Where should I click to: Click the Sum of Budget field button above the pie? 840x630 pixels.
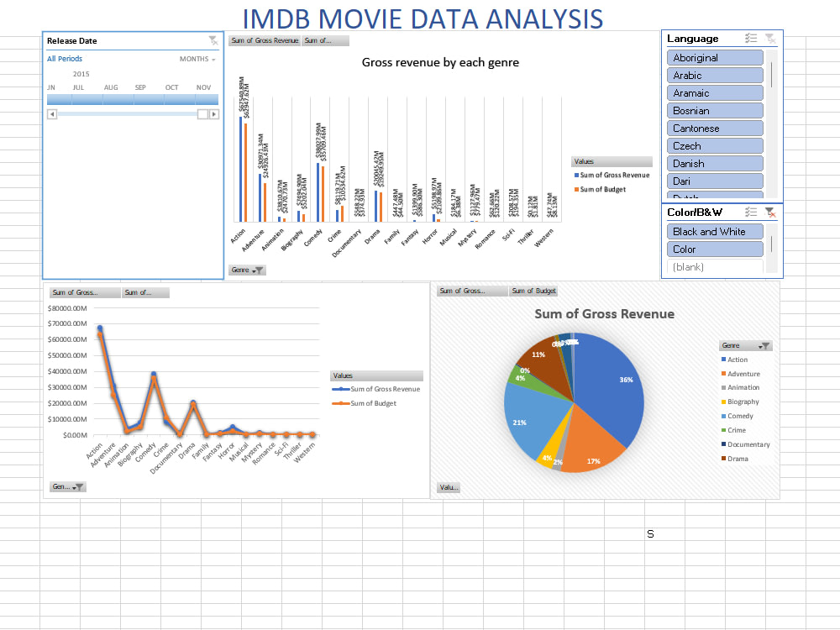[x=533, y=291]
